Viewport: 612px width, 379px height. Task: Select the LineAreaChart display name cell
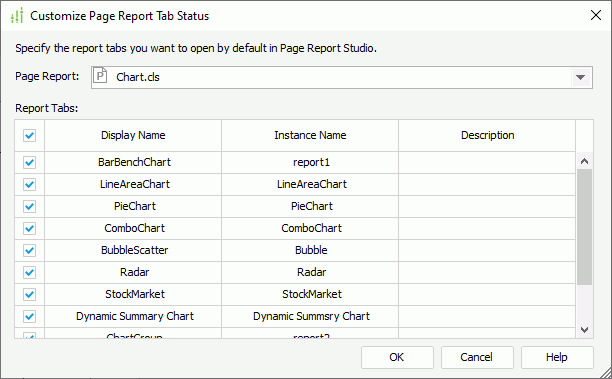pos(133,184)
